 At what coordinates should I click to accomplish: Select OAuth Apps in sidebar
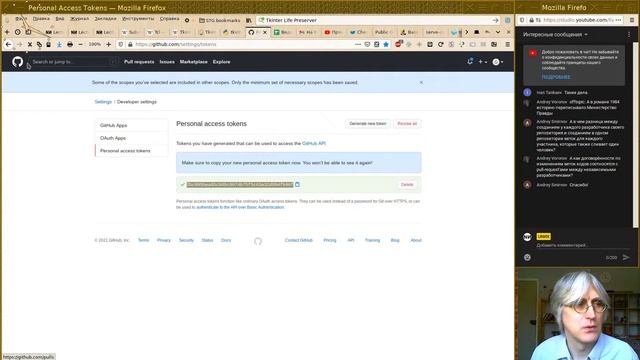(131, 138)
